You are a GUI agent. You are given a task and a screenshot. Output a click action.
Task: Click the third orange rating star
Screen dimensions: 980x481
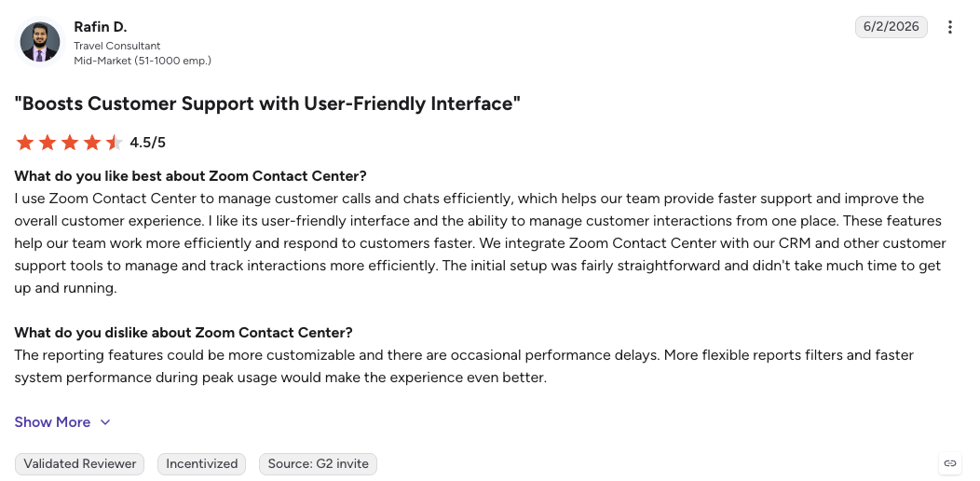coord(70,143)
